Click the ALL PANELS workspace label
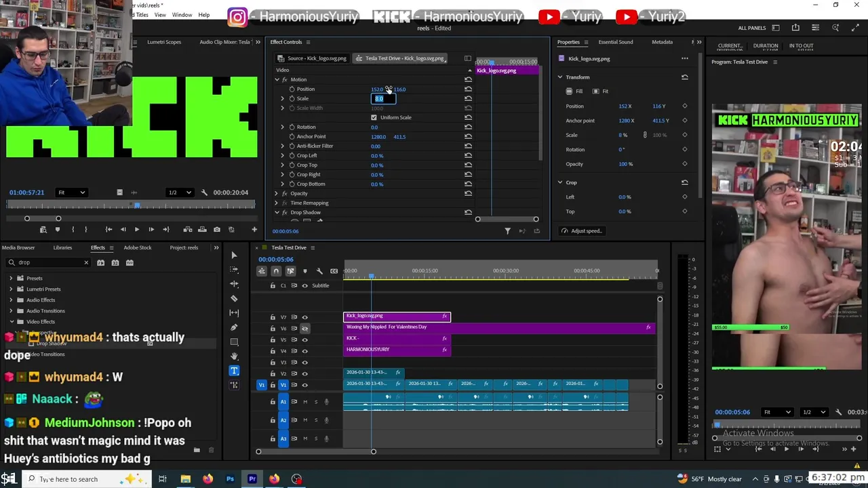 (752, 28)
